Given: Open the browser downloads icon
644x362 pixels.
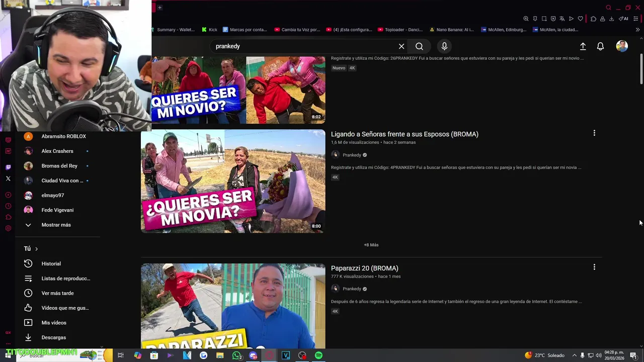Looking at the screenshot, I should pos(611,19).
